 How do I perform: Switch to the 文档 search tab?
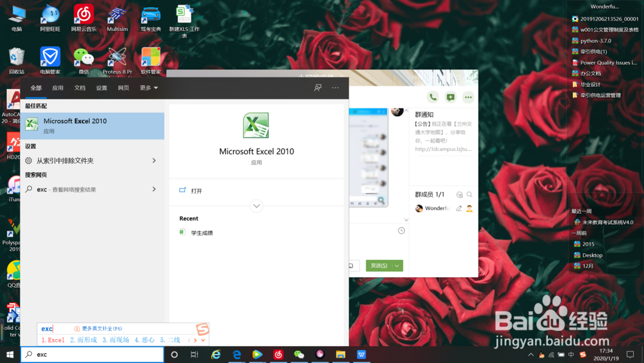click(x=80, y=88)
